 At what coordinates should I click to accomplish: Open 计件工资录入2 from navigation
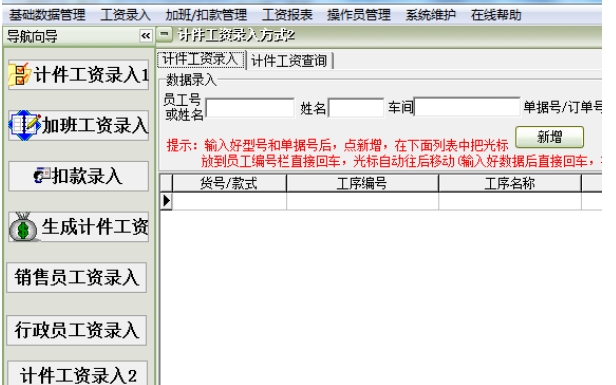(78, 373)
